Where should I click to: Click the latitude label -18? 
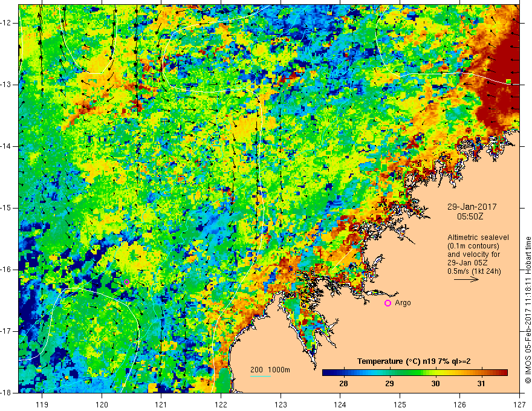(7, 393)
